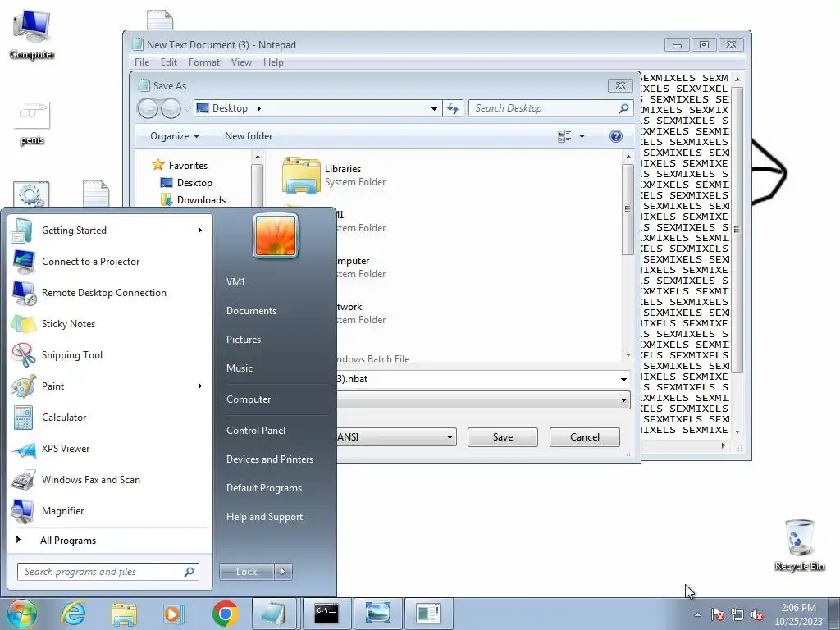Open Google Chrome from taskbar
The image size is (840, 630).
pos(225,614)
